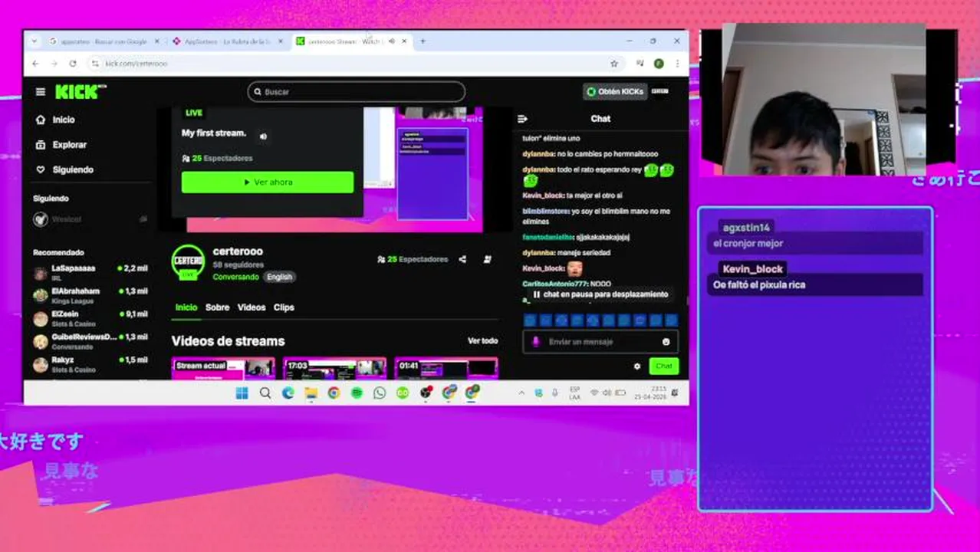Focus the Buscar search field
Screen dimensions: 980x552
(357, 92)
